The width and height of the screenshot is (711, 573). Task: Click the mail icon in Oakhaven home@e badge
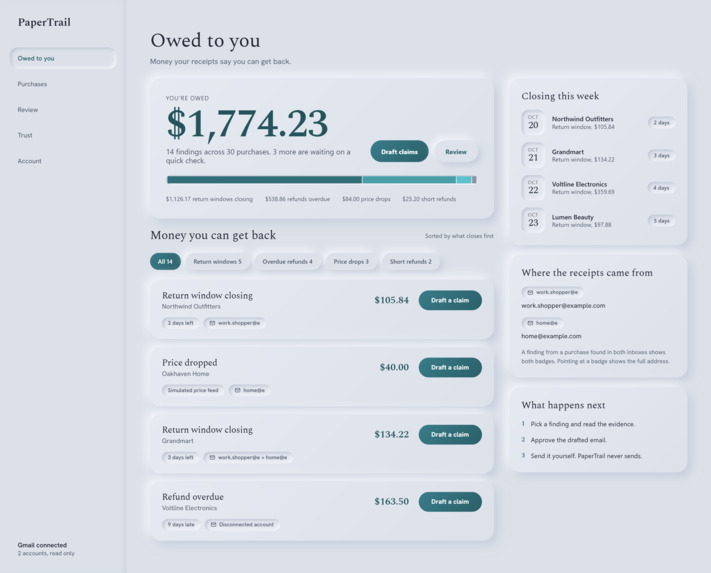pyautogui.click(x=237, y=390)
